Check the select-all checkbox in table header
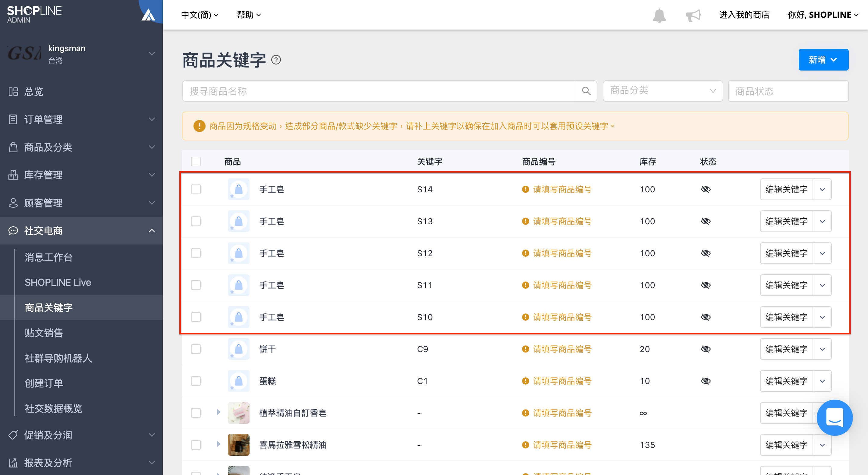 (196, 162)
